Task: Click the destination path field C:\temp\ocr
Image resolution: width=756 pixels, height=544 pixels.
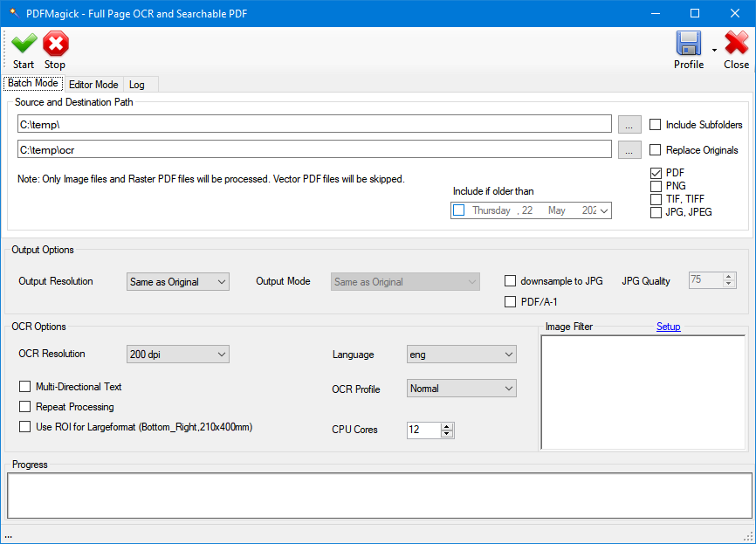Action: [x=314, y=149]
